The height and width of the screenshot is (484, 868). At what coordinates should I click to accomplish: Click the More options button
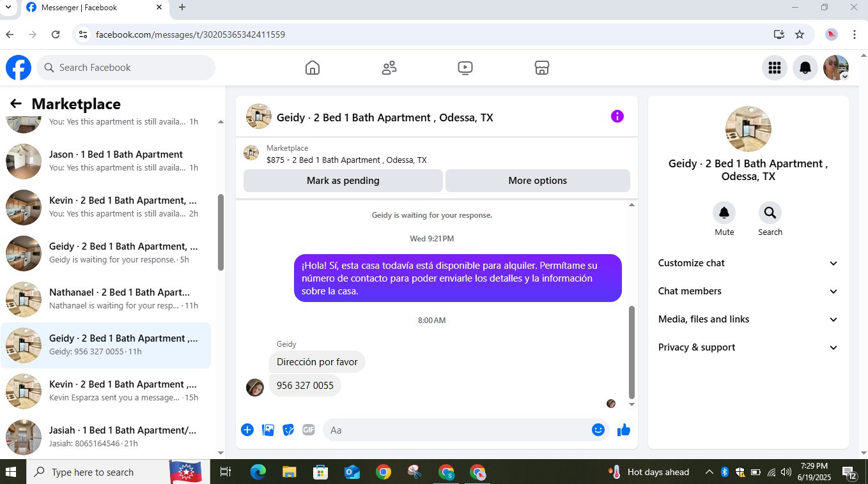point(538,181)
